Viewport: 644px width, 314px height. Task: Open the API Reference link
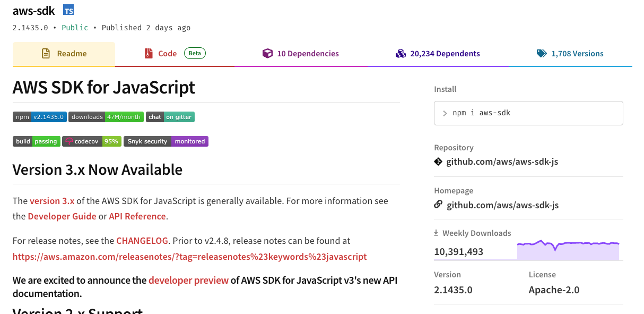(x=137, y=216)
